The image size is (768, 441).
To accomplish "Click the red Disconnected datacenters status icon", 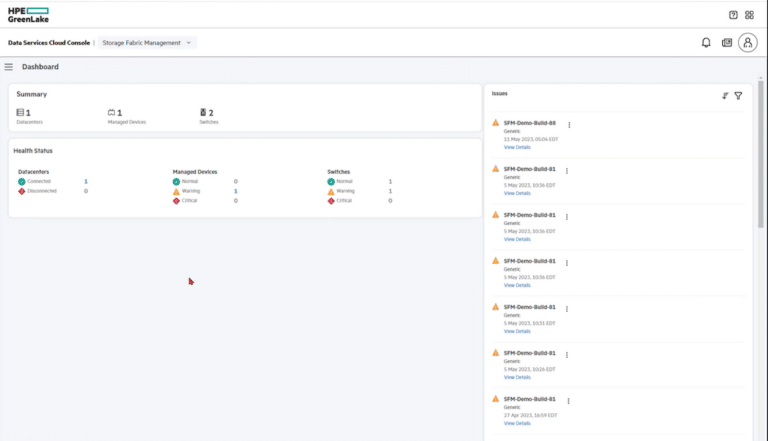I will (22, 191).
